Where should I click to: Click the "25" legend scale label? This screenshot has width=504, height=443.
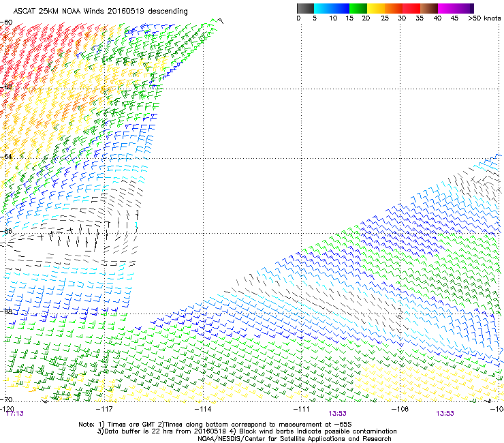point(385,18)
